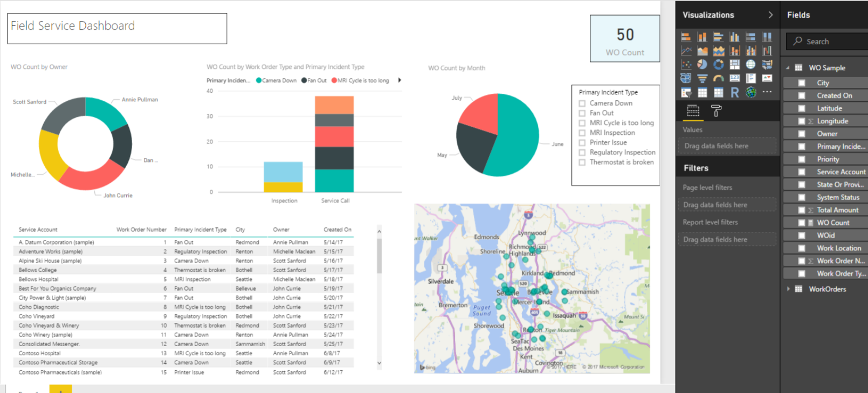Collapse the WO Sample table
The width and height of the screenshot is (868, 393).
click(x=788, y=68)
